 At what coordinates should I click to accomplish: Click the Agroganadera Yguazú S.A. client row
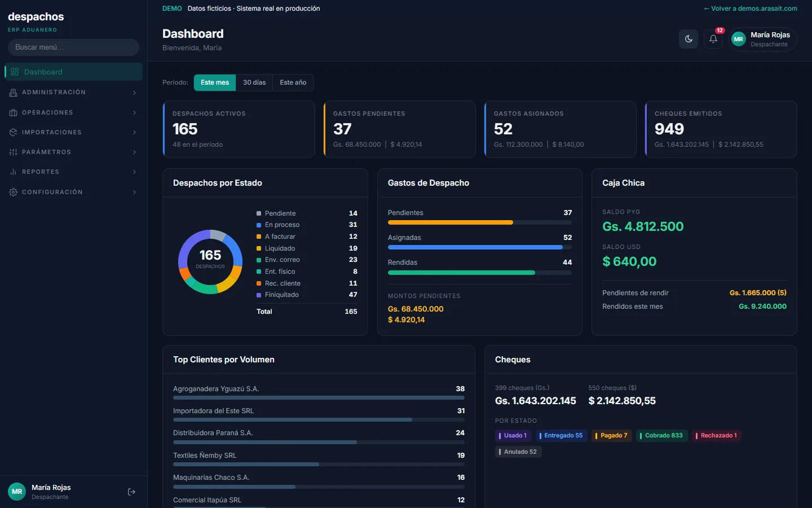(319, 392)
